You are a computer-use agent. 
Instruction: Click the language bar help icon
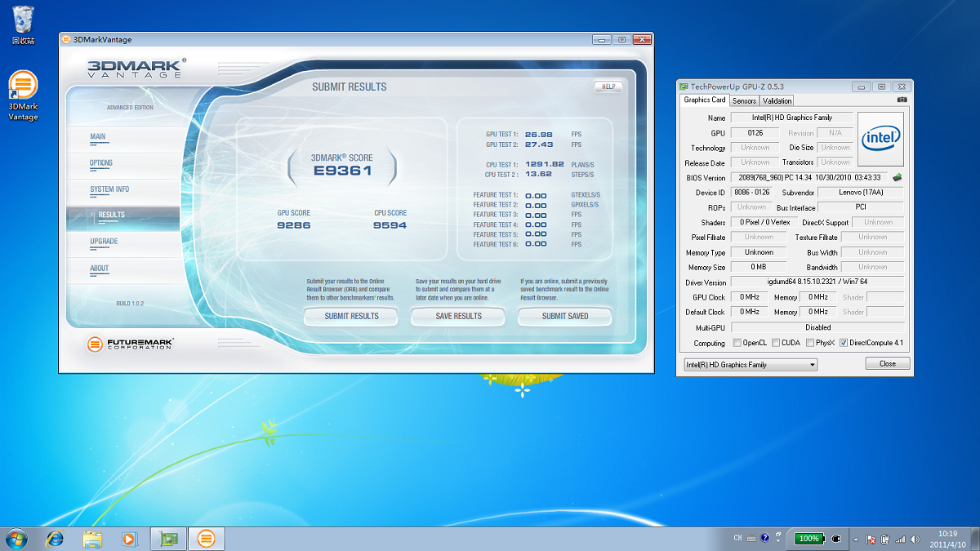pos(765,539)
